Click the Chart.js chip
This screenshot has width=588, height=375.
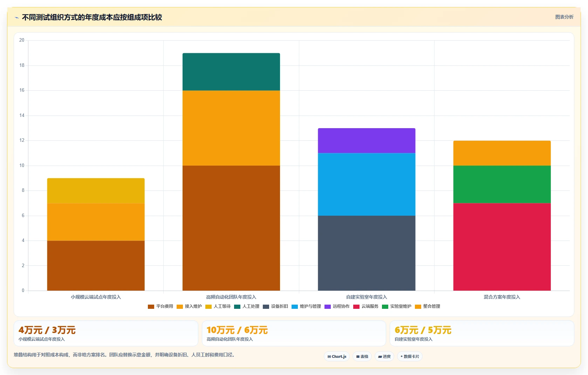pyautogui.click(x=337, y=356)
